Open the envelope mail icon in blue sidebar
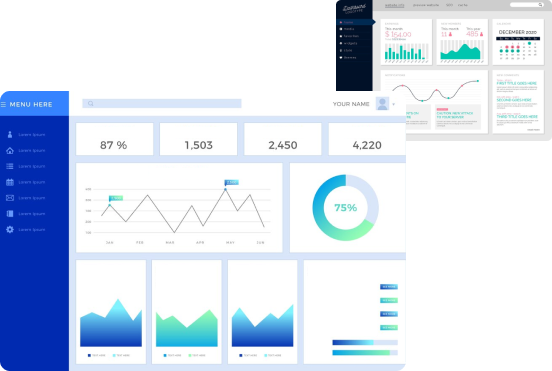This screenshot has height=371, width=552. pos(10,198)
